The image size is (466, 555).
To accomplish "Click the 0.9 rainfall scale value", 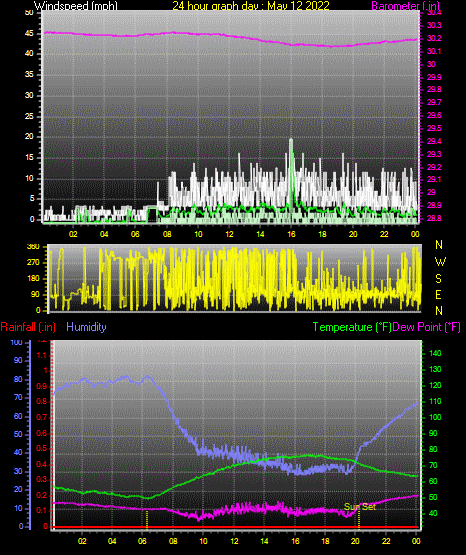I will pos(42,386).
